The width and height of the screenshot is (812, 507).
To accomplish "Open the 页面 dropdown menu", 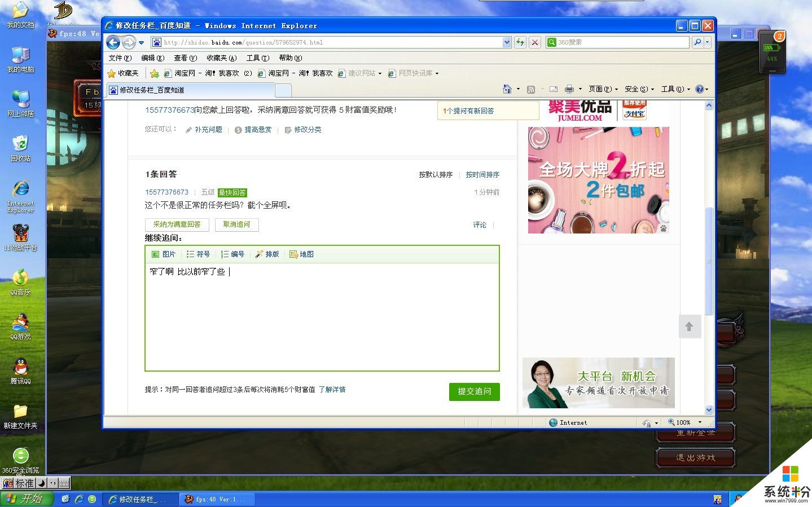I will point(603,89).
